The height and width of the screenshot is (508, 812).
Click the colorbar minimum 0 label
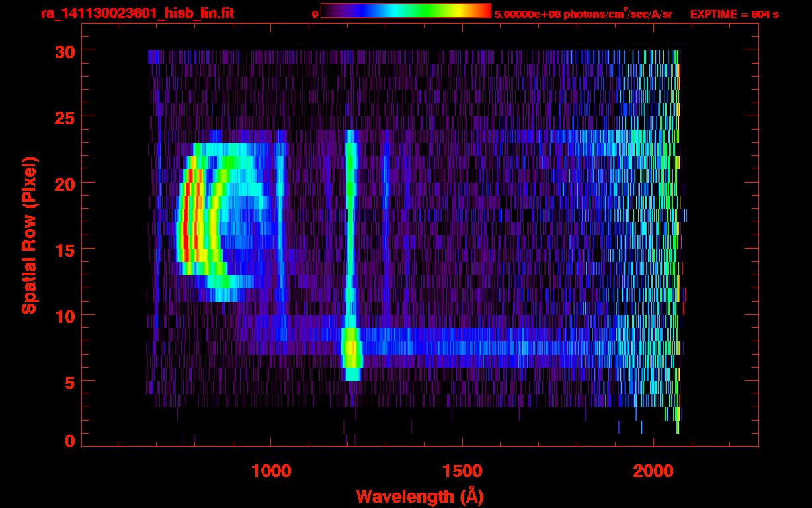pyautogui.click(x=315, y=15)
